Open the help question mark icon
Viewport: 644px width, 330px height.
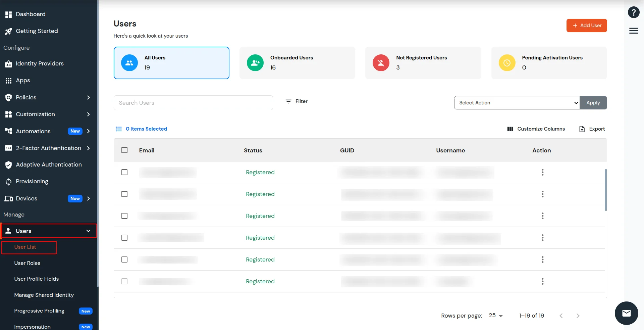pos(634,12)
